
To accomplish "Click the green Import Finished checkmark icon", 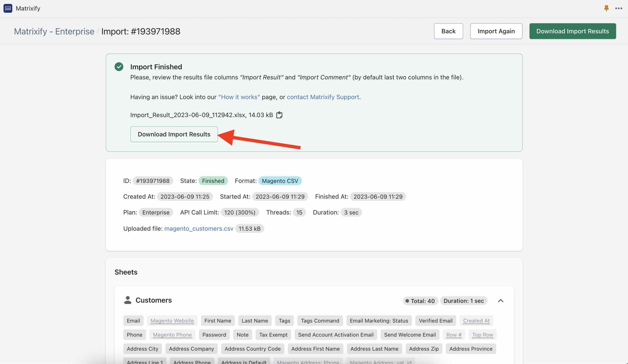I will click(119, 67).
